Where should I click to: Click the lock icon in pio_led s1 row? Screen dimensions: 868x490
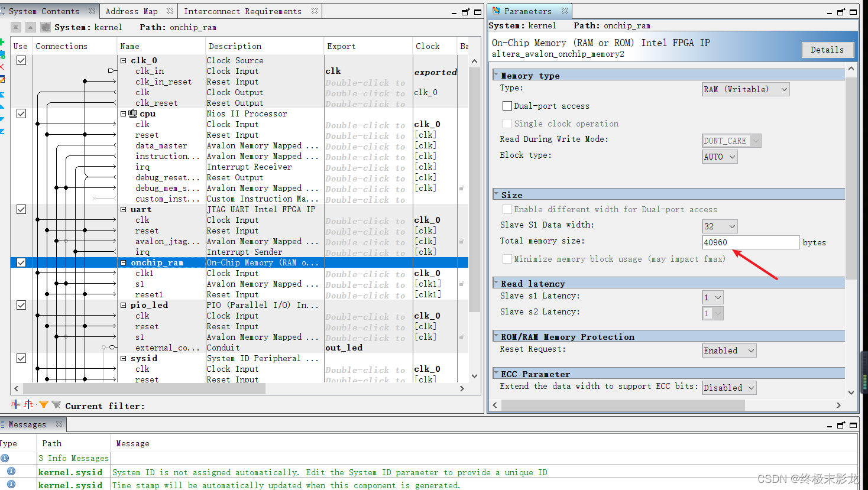[462, 337]
